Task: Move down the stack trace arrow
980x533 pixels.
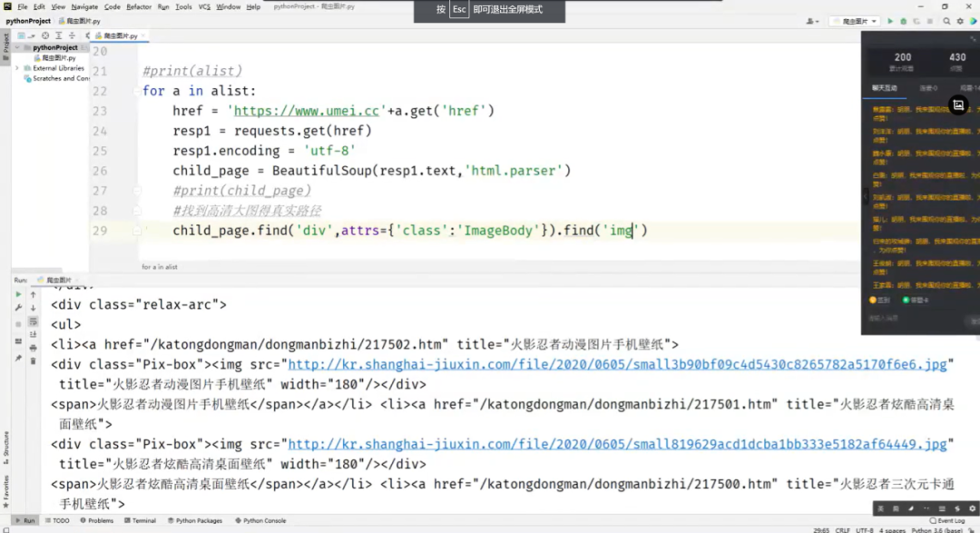Action: (34, 308)
